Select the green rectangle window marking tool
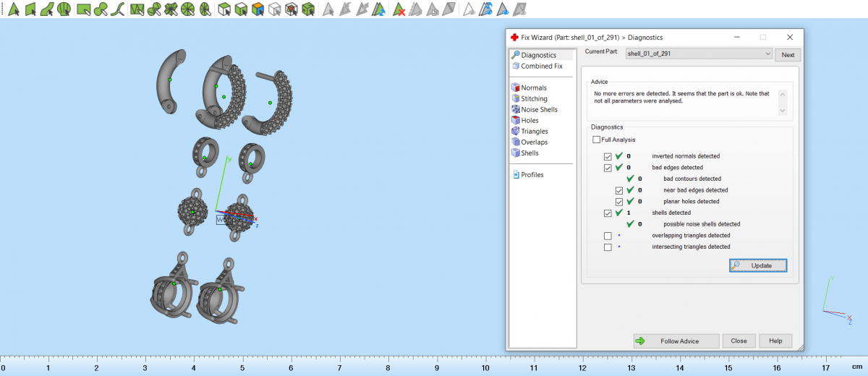Viewport: 868px width, 376px height. tap(83, 9)
